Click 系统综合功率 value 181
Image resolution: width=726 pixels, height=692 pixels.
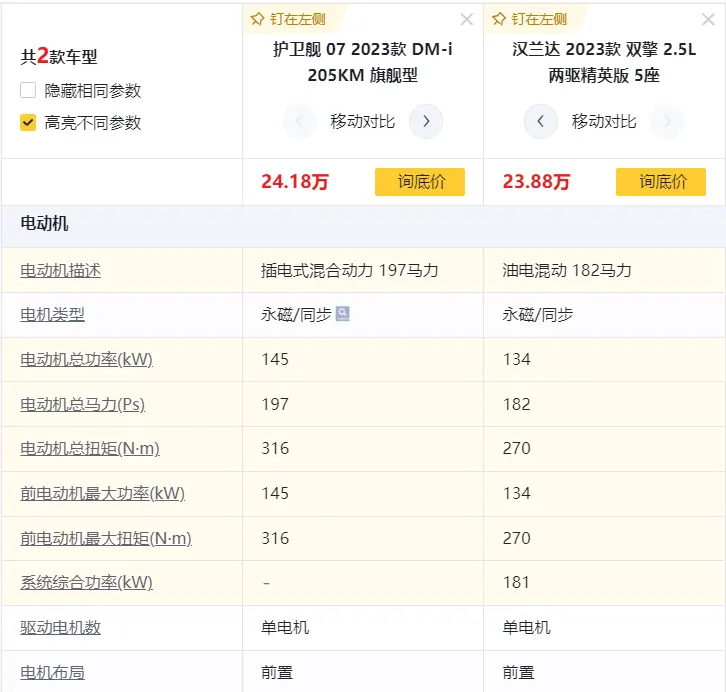(516, 582)
